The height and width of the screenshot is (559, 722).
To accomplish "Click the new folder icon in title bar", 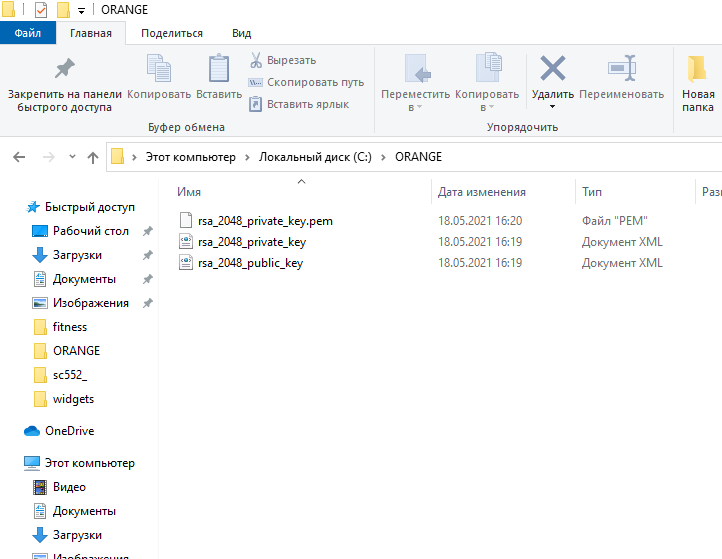I will click(63, 9).
